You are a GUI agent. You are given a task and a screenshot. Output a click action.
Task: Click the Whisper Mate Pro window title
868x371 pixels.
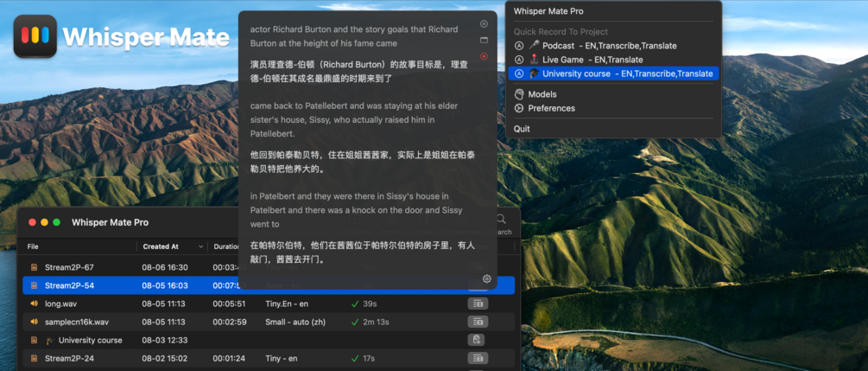(x=111, y=222)
